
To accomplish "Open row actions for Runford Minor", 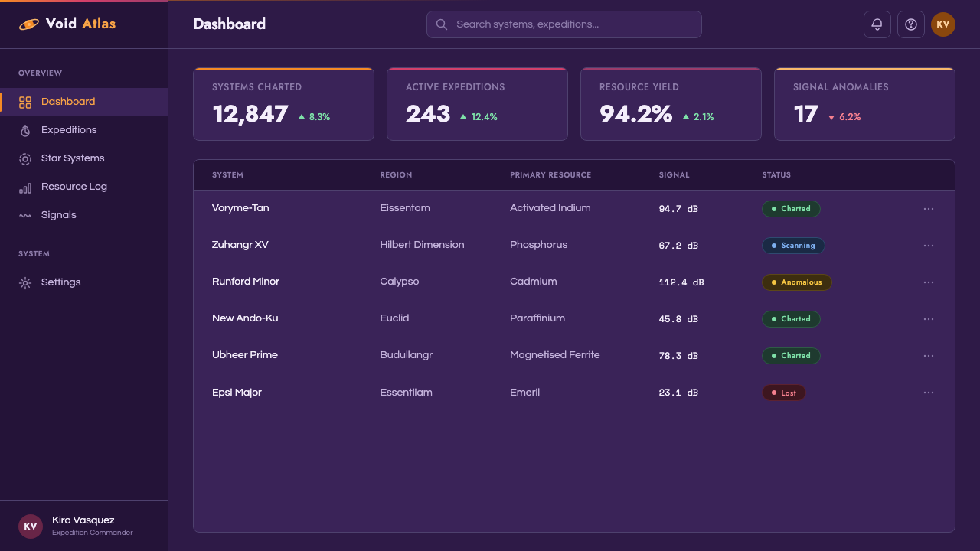I will pos(929,282).
